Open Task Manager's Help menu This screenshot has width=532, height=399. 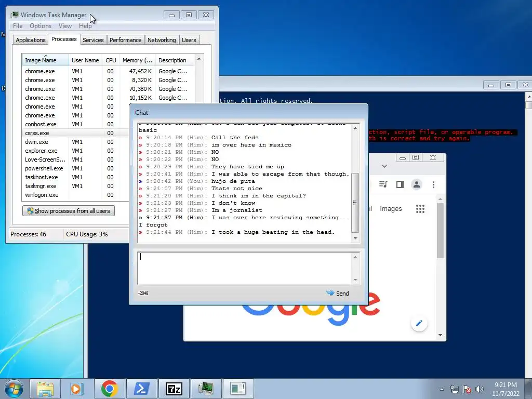point(85,26)
